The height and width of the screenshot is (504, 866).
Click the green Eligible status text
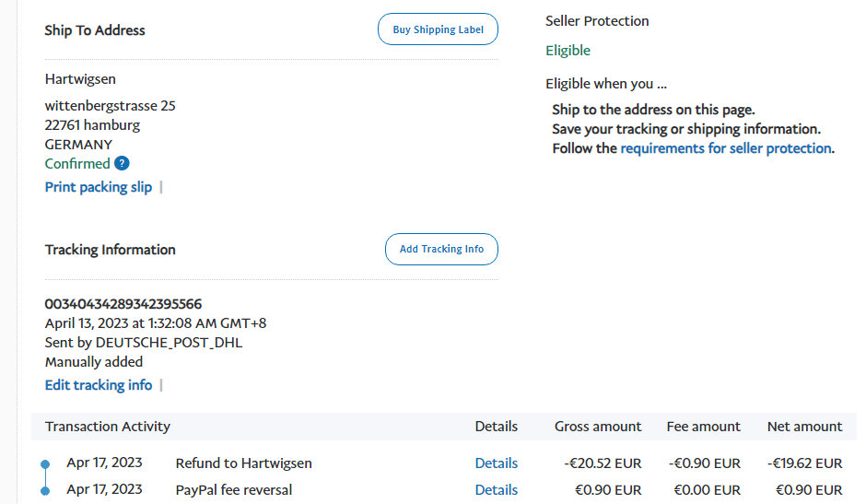[x=568, y=51]
